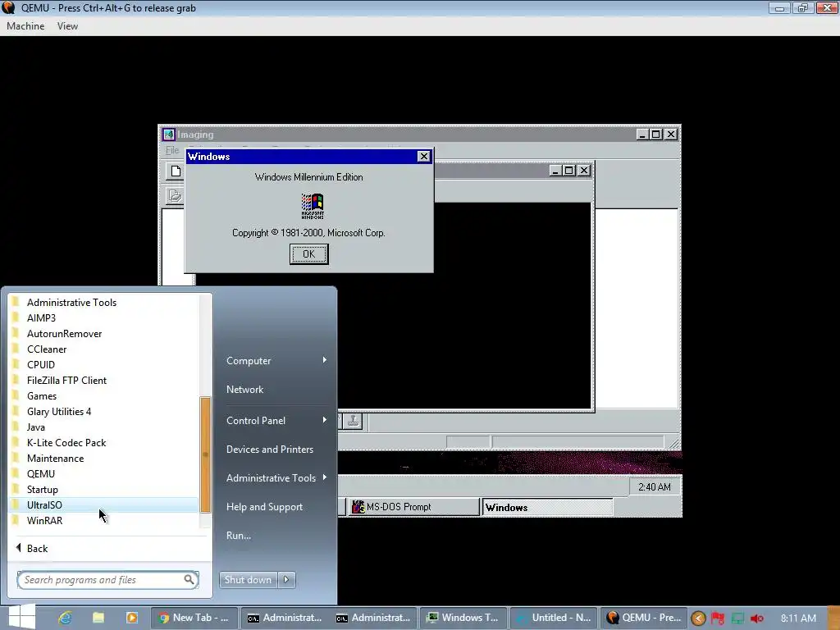Viewport: 840px width, 630px height.
Task: Click the network tray icon
Action: [737, 619]
